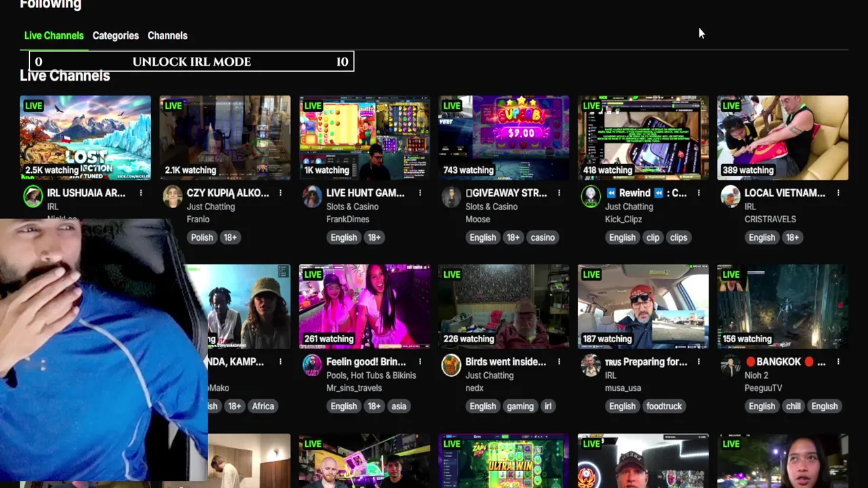Open the Rewind clips stream thumbnail
Viewport: 868px width, 488px height.
tap(643, 138)
